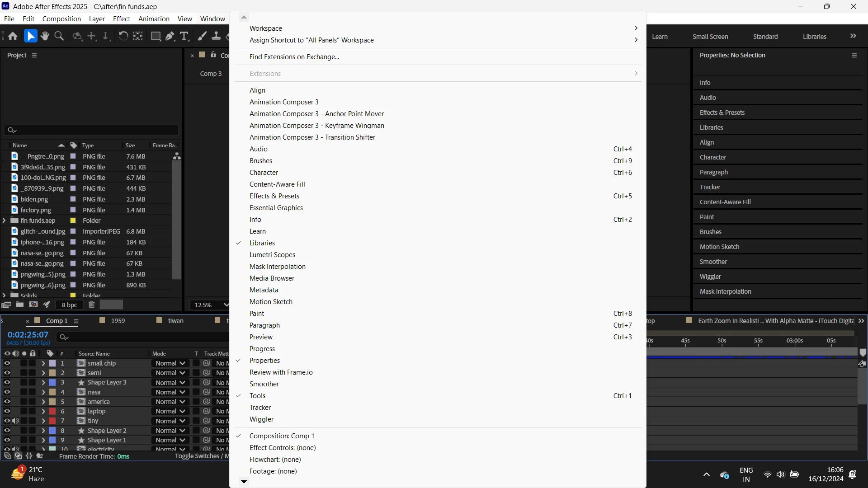
Task: Switch to the Small Screen workspace
Action: point(710,37)
